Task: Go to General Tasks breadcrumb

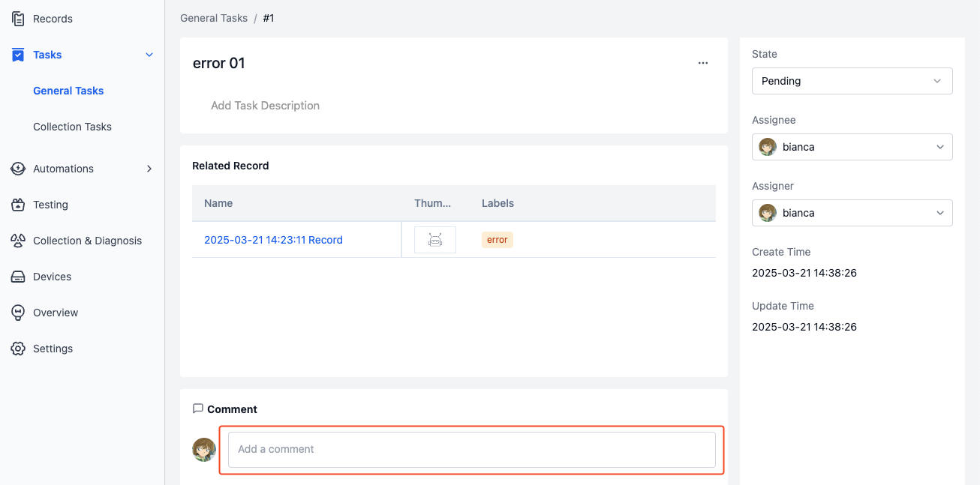Action: click(x=214, y=18)
